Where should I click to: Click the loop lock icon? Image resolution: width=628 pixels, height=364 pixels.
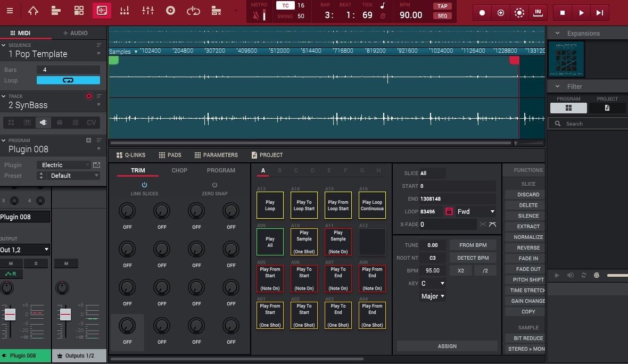pos(449,211)
